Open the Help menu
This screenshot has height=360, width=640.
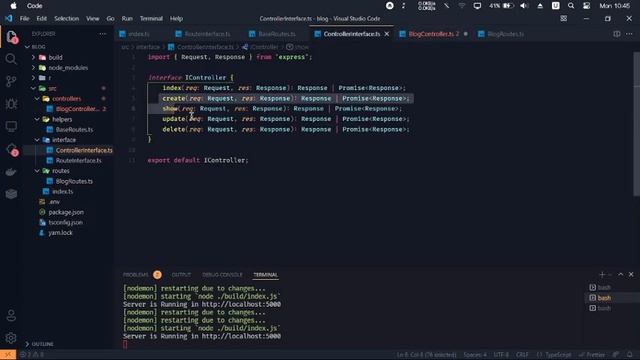point(176,19)
